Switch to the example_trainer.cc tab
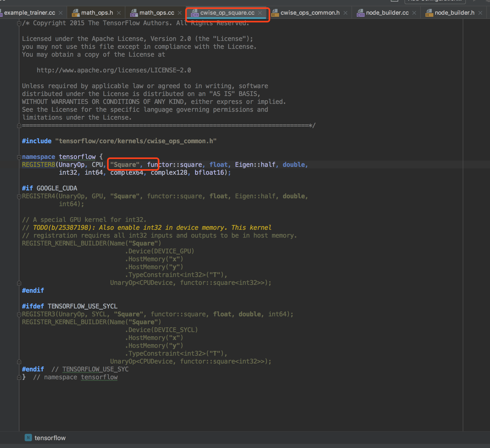The height and width of the screenshot is (448, 490). pos(29,13)
